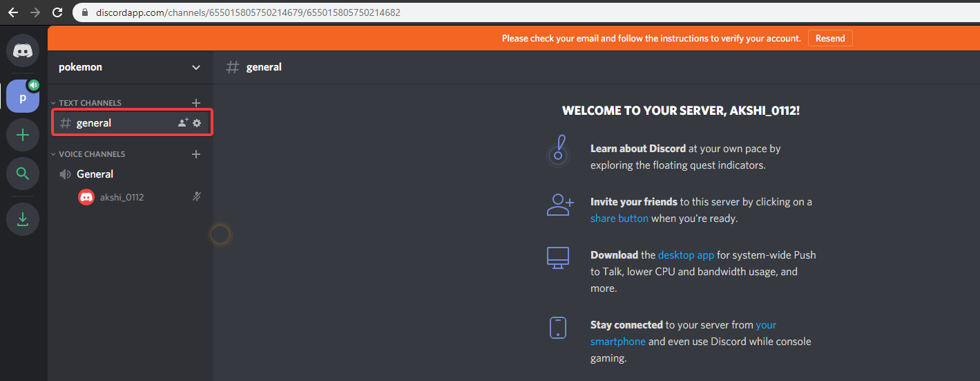Click the Invite your friends icon
The height and width of the screenshot is (381, 980).
pyautogui.click(x=559, y=205)
